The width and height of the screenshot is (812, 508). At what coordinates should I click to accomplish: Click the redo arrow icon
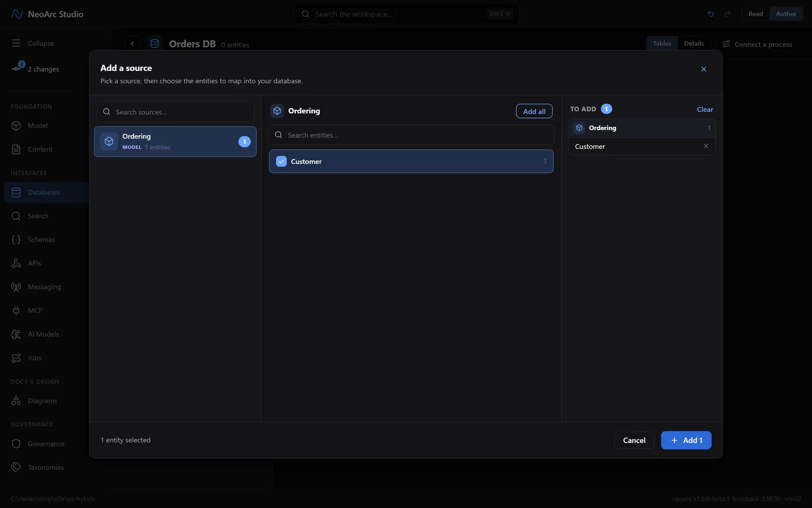[727, 14]
